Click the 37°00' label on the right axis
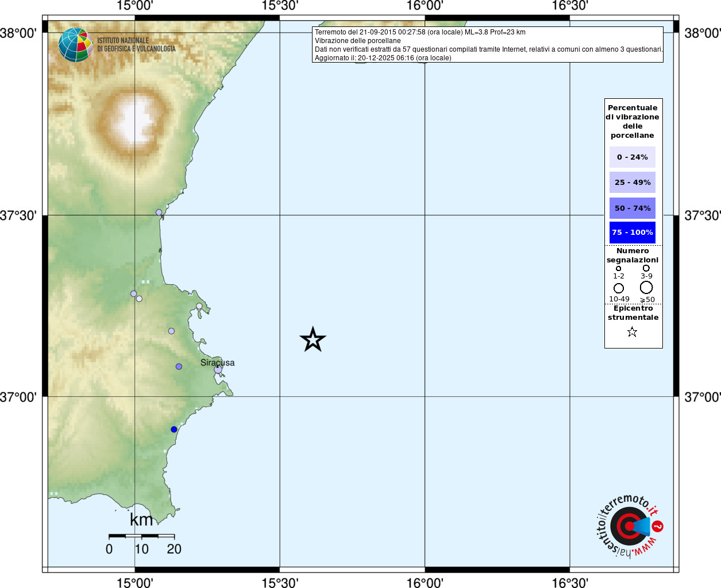 703,397
